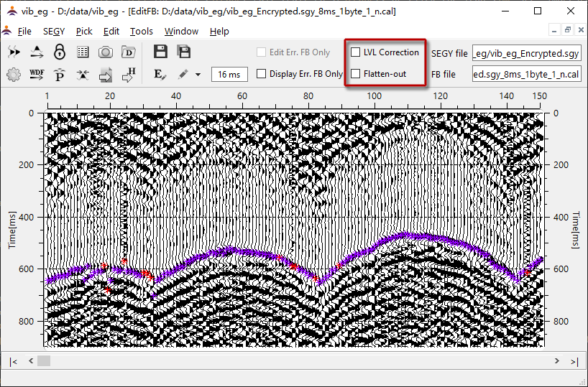Screen dimensions: 588x387
Task: Click the purple pick at trace 150
Action: click(x=541, y=259)
